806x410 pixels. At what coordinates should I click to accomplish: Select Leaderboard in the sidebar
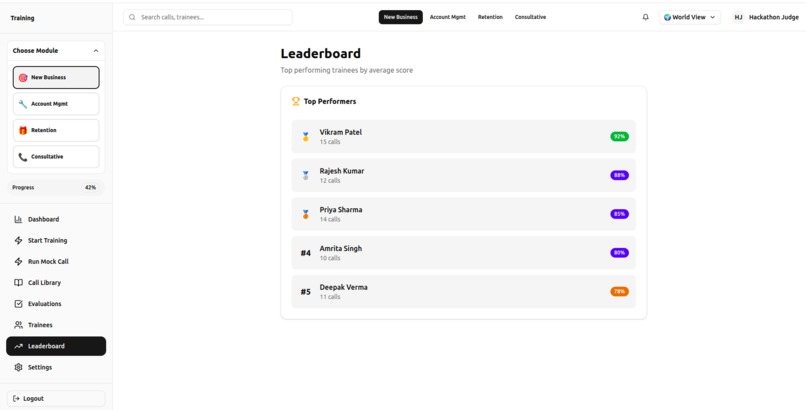(56, 346)
